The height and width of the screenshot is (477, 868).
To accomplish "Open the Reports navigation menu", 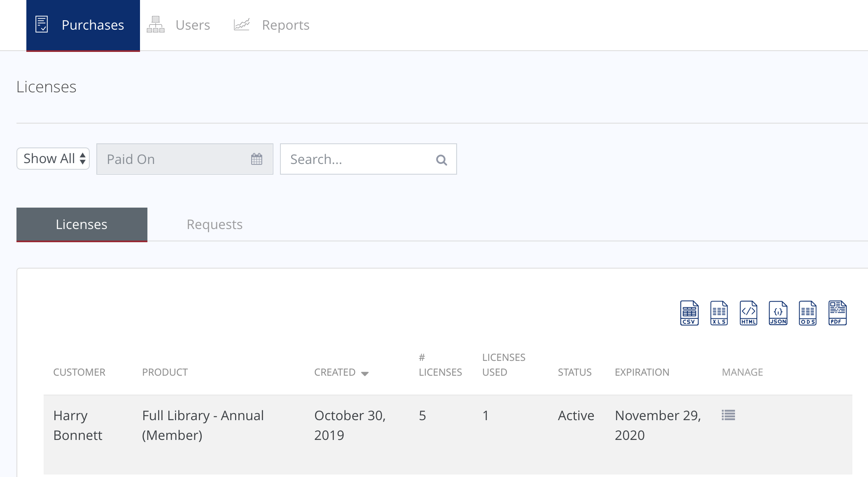I will (x=272, y=25).
